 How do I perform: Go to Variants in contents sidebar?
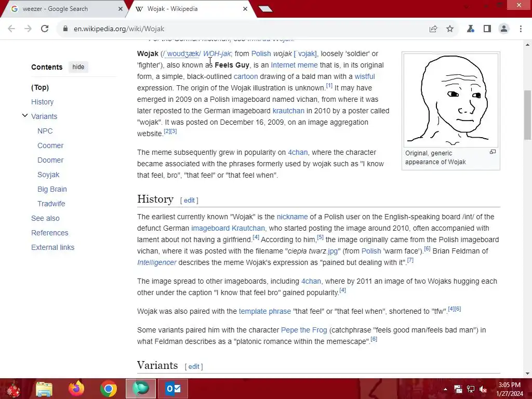click(x=44, y=116)
